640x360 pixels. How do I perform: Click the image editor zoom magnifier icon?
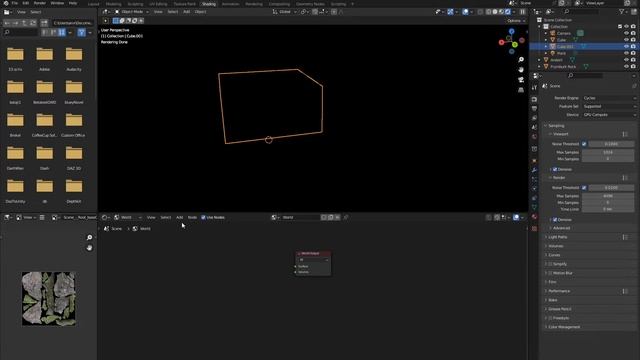point(89,238)
